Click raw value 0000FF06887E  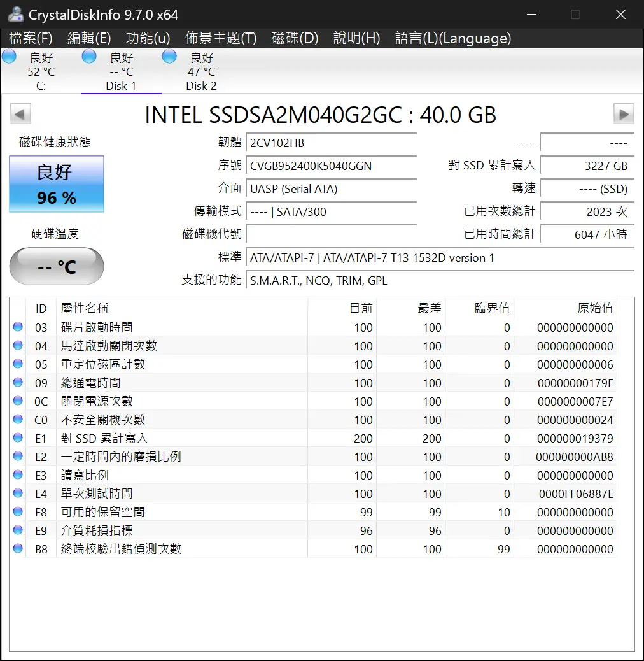click(x=576, y=494)
